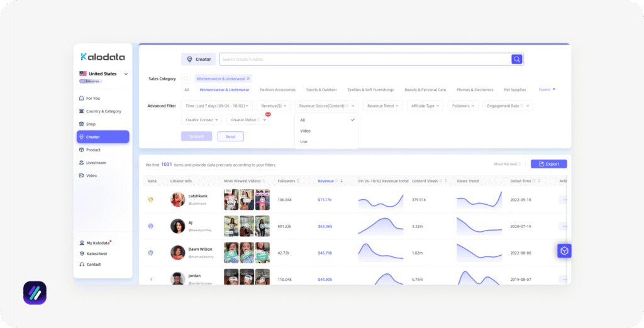Open the Shop section in sidebar

(x=91, y=124)
